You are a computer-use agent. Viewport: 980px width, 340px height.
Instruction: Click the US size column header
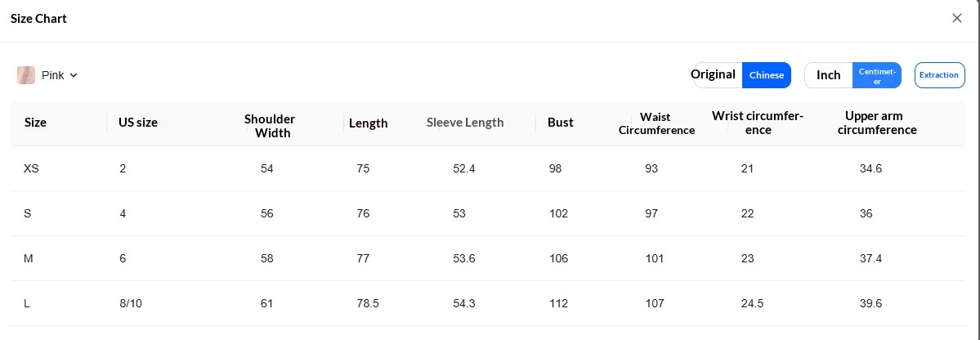pyautogui.click(x=137, y=123)
